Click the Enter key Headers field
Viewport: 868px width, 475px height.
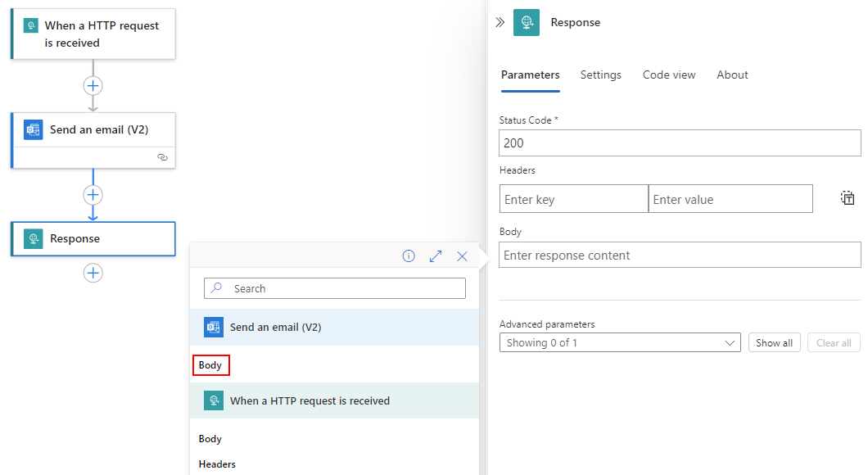point(573,198)
